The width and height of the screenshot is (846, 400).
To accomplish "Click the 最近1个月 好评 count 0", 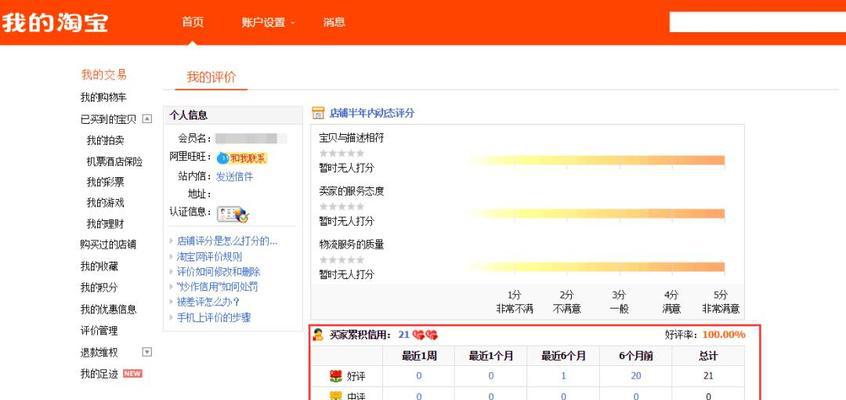I will 490,376.
